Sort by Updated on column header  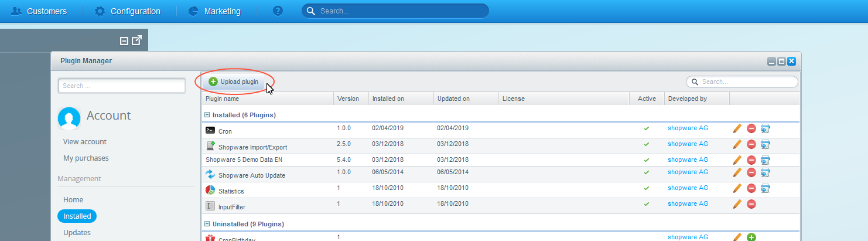coord(466,99)
